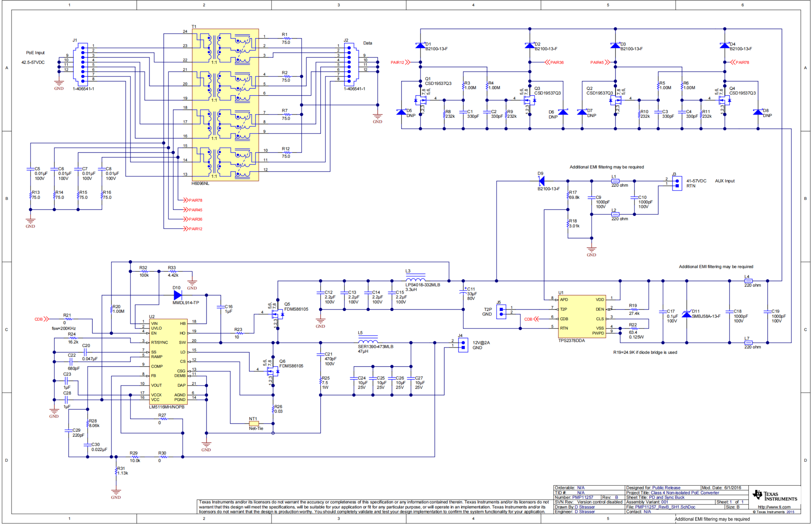Click the GND symbol below R31
This screenshot has width=812, height=525.
click(x=116, y=494)
